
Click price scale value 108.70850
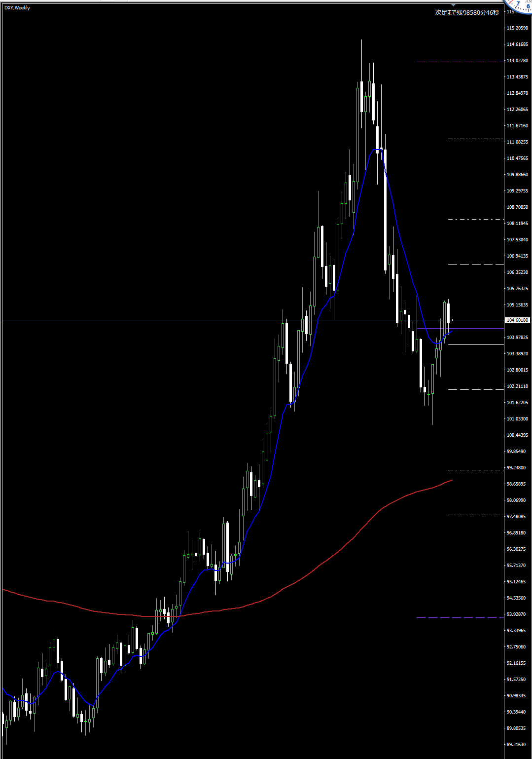point(517,207)
